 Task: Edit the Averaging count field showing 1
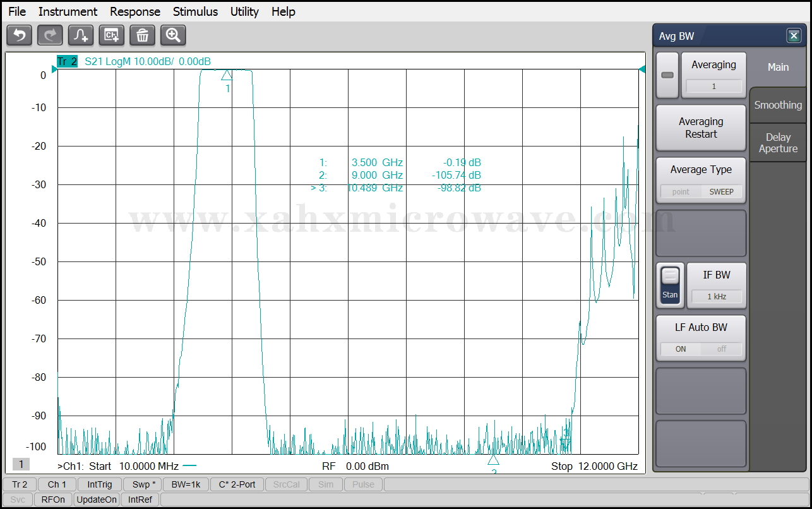pyautogui.click(x=714, y=87)
